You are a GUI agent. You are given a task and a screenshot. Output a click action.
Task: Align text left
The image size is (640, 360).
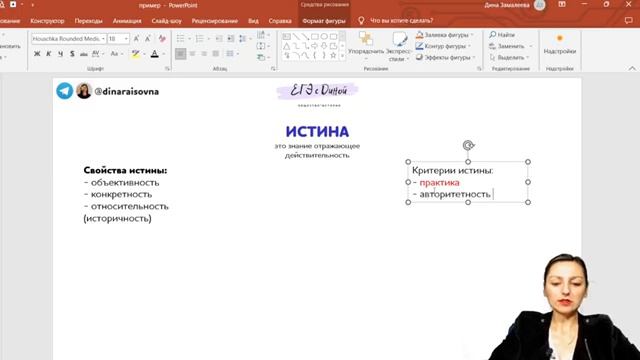click(x=180, y=54)
